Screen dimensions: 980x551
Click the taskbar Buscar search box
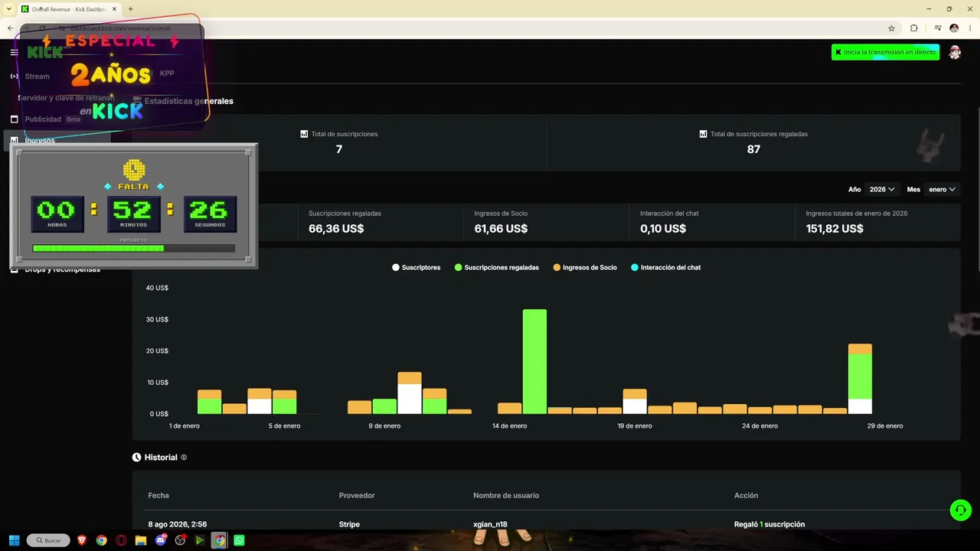coord(48,540)
